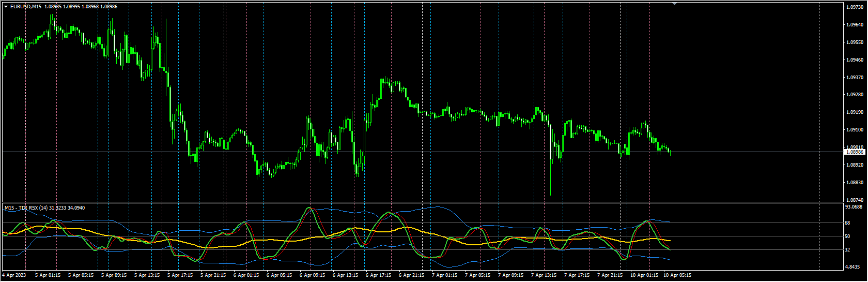Click time label 5 Apr 17:15

coord(180,275)
